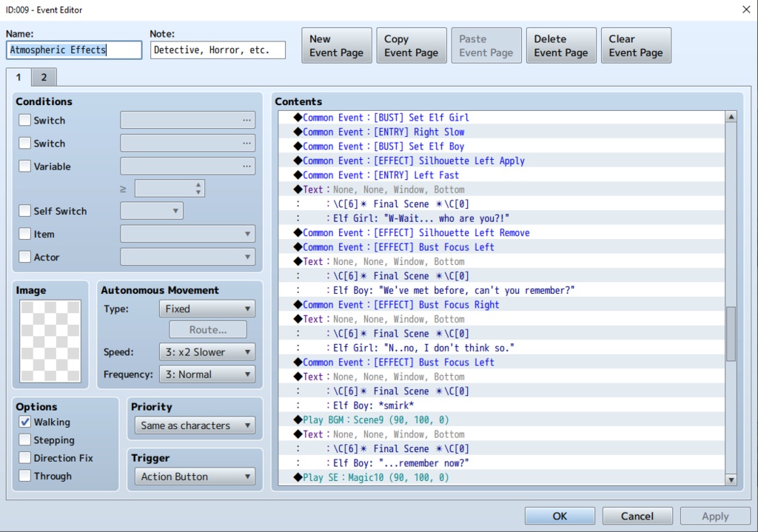This screenshot has width=758, height=532.
Task: Select [EFFECT] Bust Focus Right command
Action: pyautogui.click(x=501, y=305)
